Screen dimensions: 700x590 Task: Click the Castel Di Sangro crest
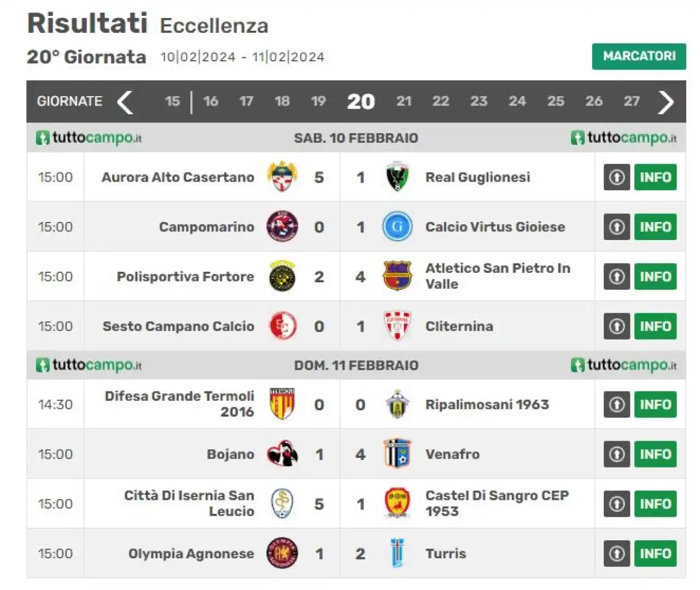tap(397, 504)
